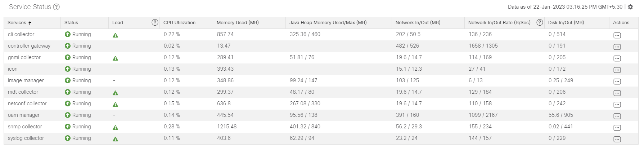This screenshot has width=644, height=150.
Task: Sort by the Services column header
Action: (17, 22)
